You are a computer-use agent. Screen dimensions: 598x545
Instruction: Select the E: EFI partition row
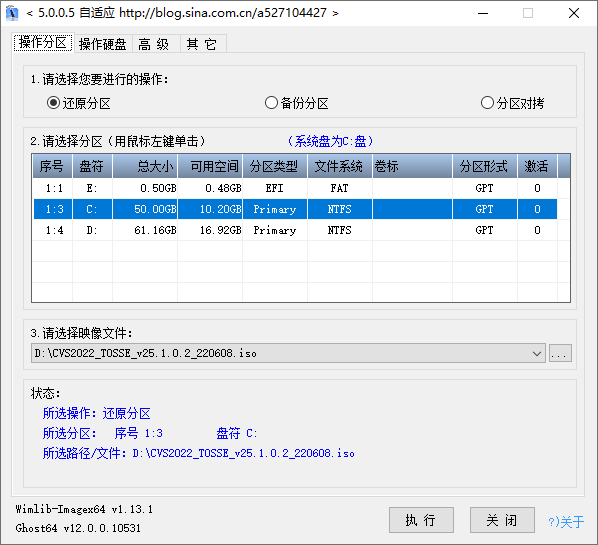295,188
